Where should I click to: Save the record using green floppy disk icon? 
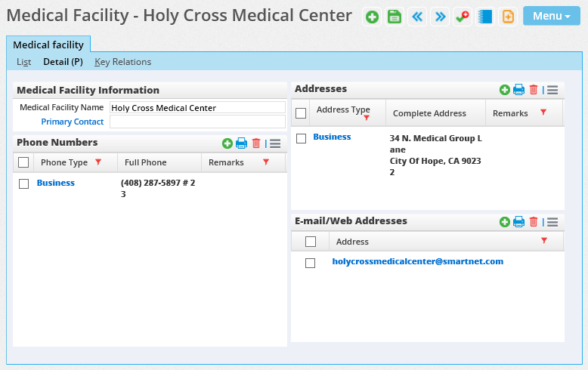[395, 17]
